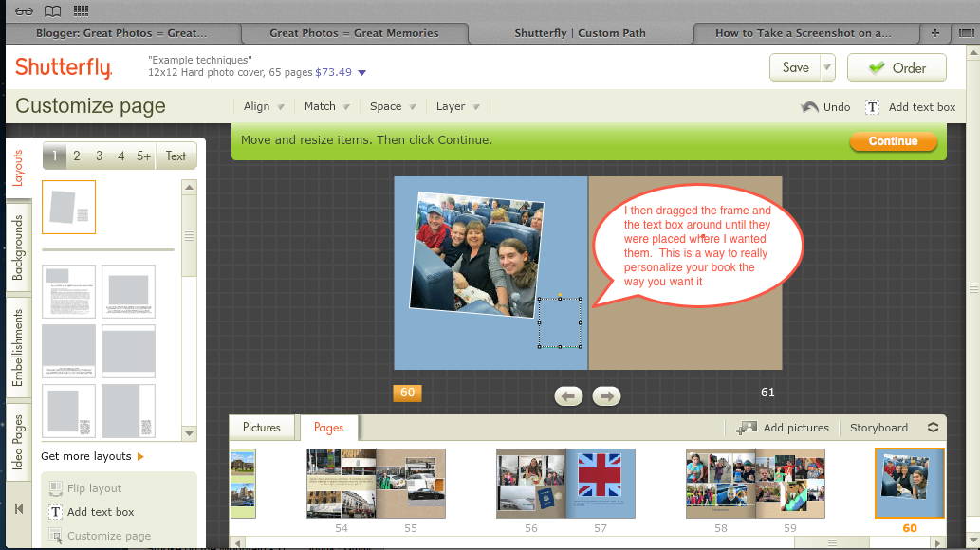The height and width of the screenshot is (550, 980).
Task: Open Top Sites with the grid icon
Action: [x=83, y=10]
